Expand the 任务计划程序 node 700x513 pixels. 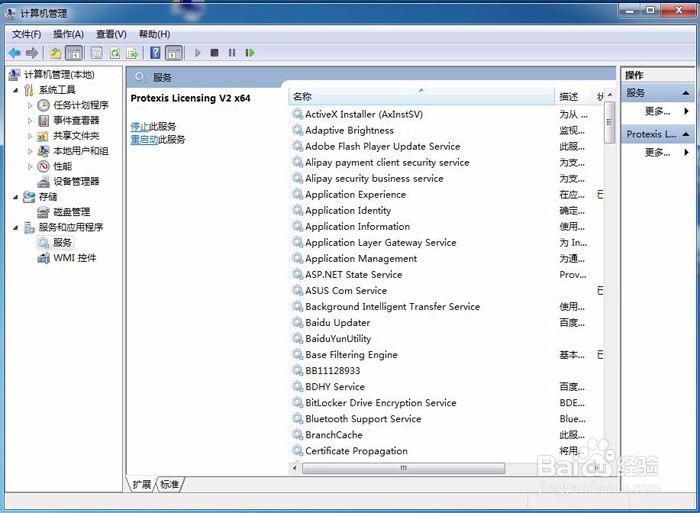coord(30,106)
